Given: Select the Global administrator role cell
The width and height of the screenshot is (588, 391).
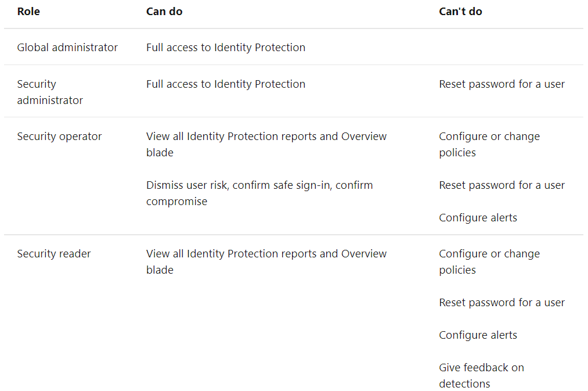Looking at the screenshot, I should [x=67, y=48].
